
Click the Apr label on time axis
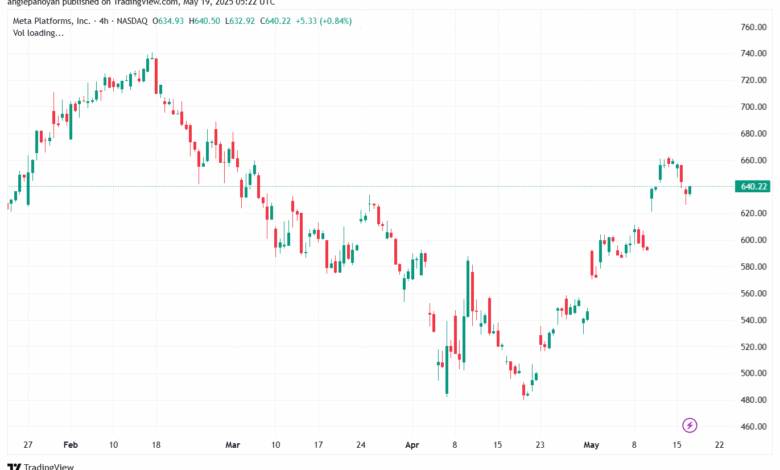click(412, 445)
